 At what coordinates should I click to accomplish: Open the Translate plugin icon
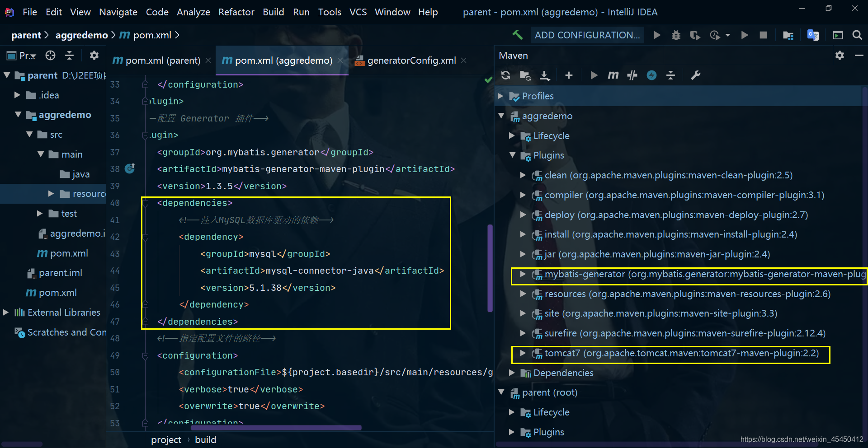[x=813, y=35]
